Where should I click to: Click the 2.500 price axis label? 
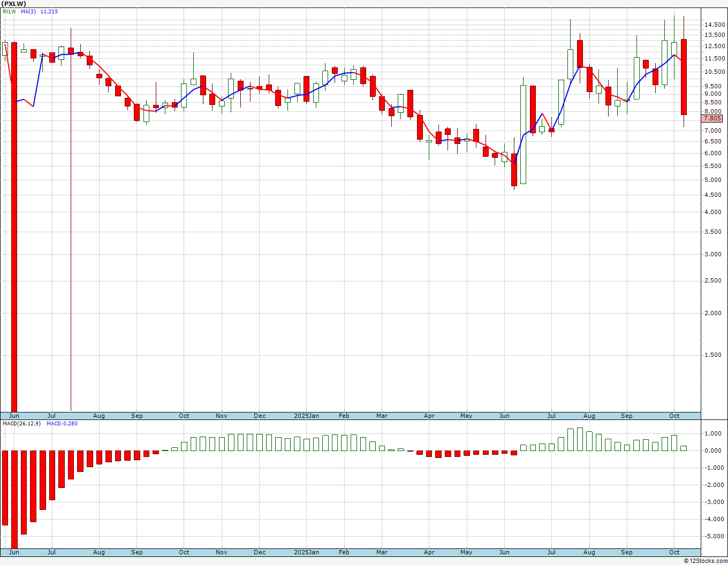pos(714,280)
